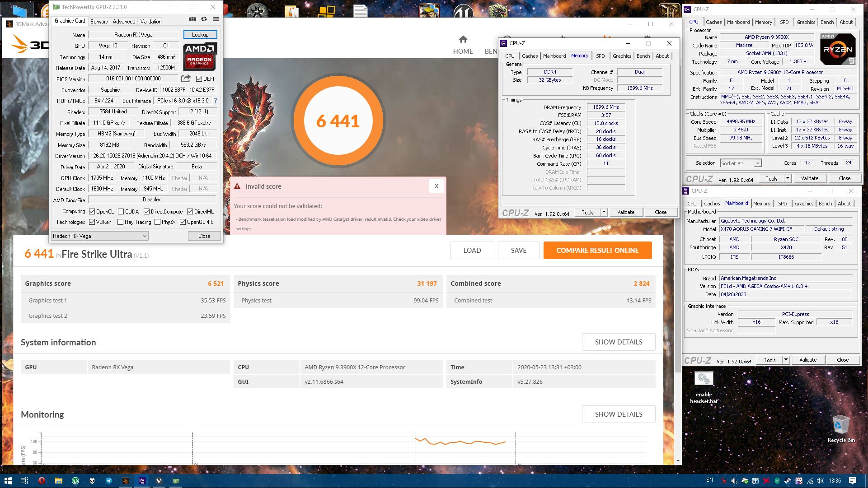The image size is (868, 488).
Task: Open the Wi-Fi network tray icon
Action: (810, 481)
